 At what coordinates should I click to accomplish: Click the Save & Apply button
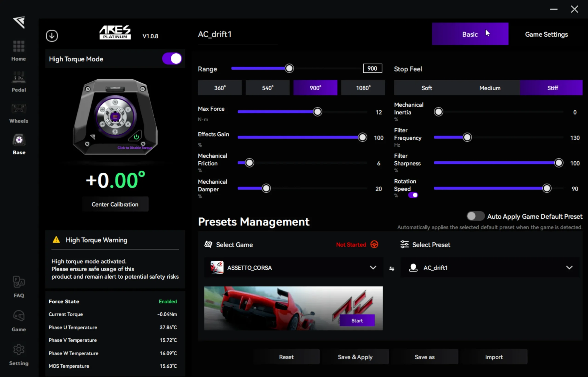point(355,357)
